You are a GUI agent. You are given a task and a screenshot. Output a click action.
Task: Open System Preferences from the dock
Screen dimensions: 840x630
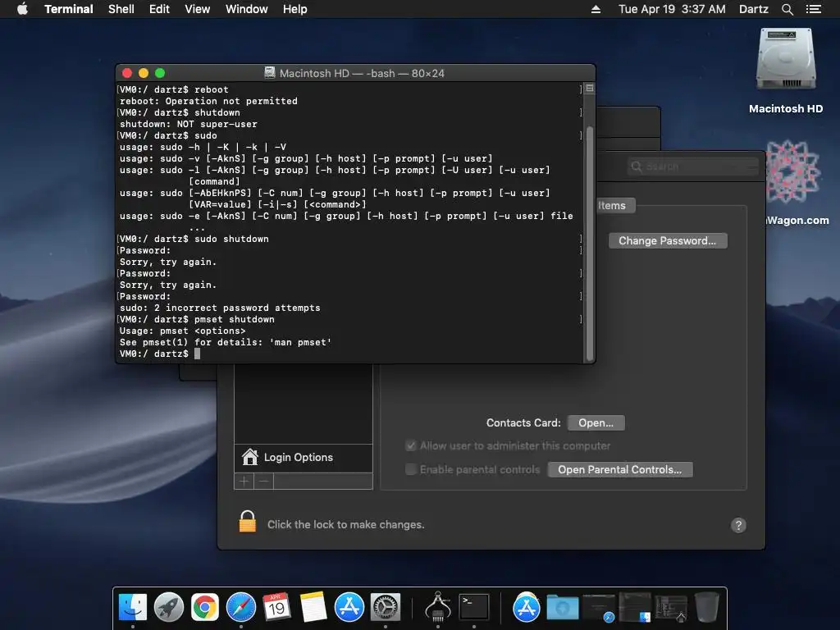[x=386, y=608]
